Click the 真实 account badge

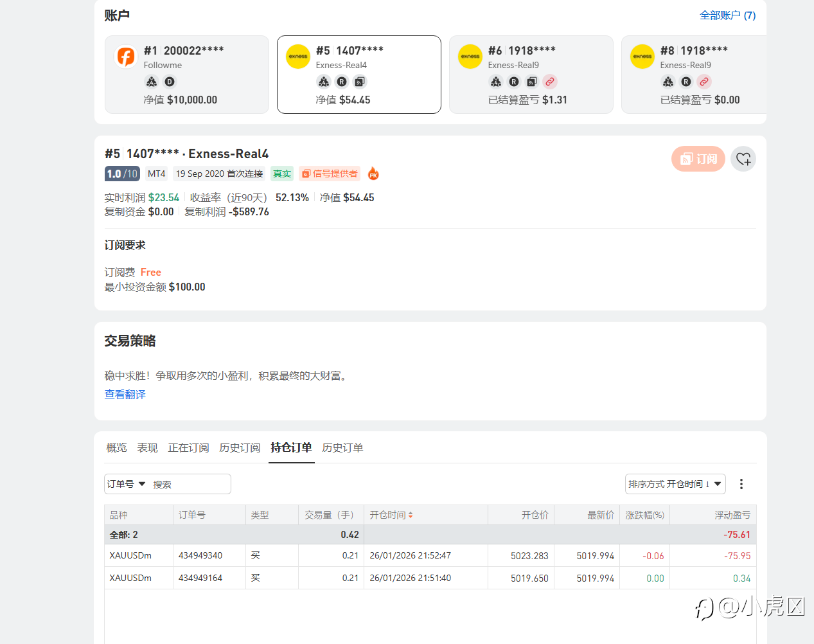point(282,174)
